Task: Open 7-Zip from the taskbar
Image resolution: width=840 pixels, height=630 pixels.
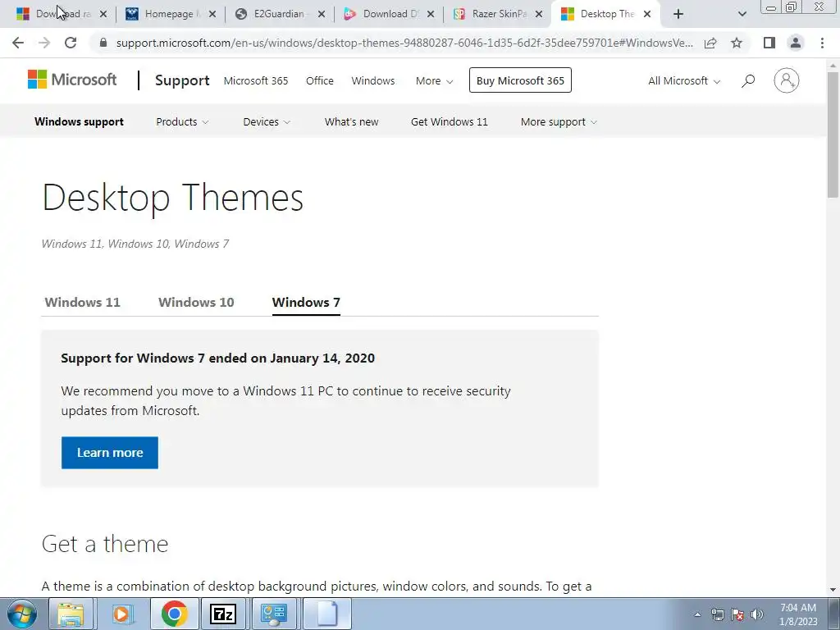Action: click(223, 614)
